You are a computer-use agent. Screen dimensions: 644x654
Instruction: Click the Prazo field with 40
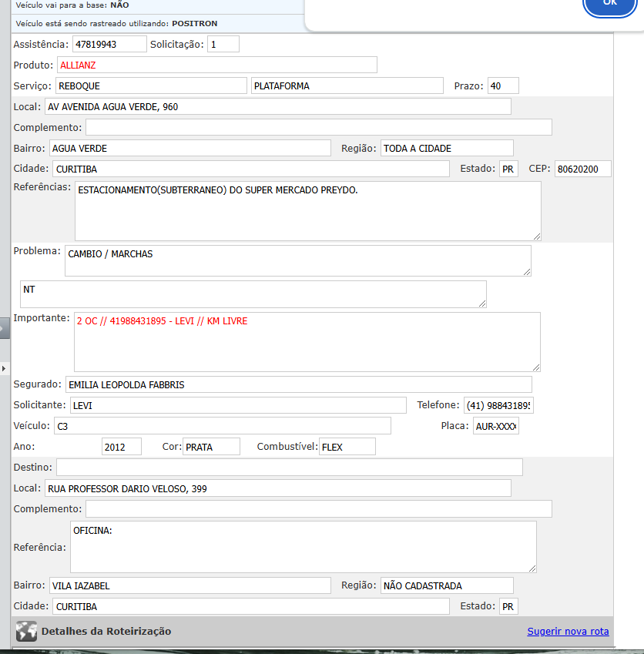coord(503,86)
